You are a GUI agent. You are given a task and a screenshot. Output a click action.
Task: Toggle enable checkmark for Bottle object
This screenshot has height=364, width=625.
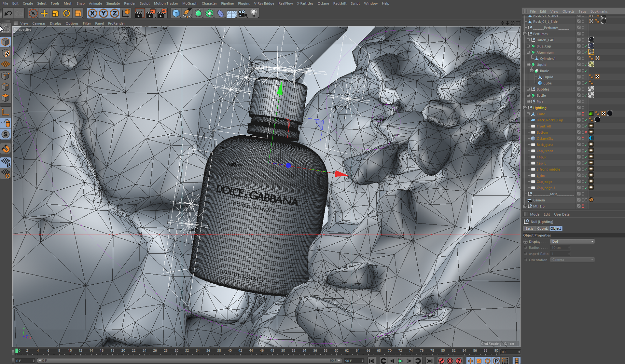pyautogui.click(x=586, y=96)
